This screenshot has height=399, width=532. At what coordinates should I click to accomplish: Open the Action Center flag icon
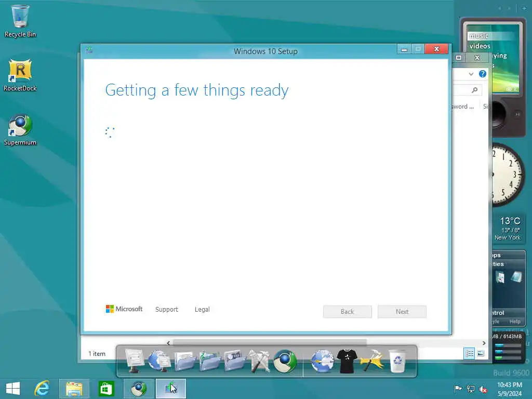click(x=458, y=389)
